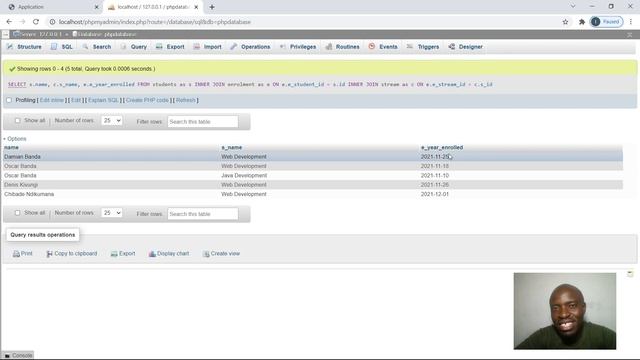Click the Denis Kivangi row name

tap(21, 185)
